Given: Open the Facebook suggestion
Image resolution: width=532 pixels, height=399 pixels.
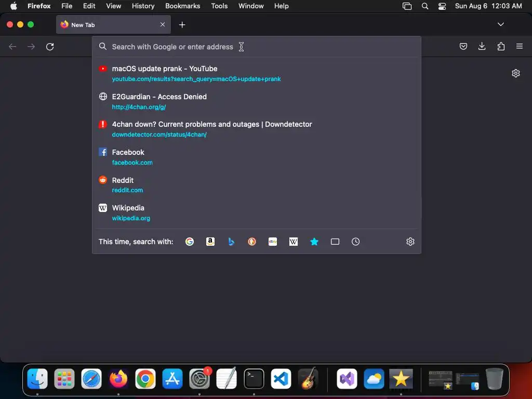Looking at the screenshot, I should [x=257, y=157].
